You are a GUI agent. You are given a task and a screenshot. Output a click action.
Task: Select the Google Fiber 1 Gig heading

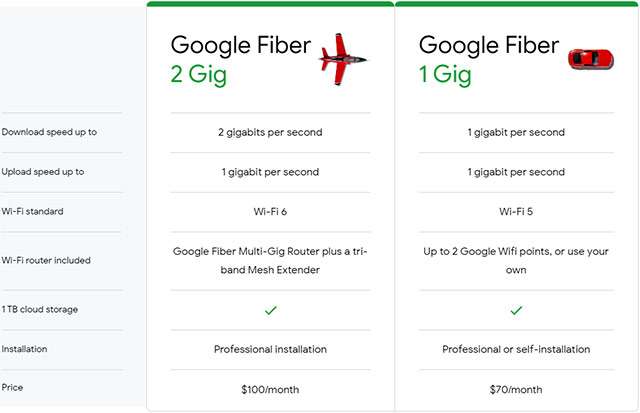coord(488,59)
